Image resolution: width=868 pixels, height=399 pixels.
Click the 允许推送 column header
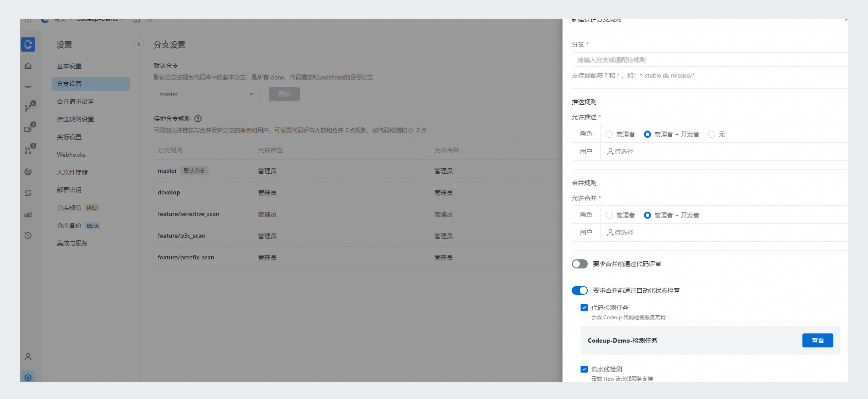[270, 150]
